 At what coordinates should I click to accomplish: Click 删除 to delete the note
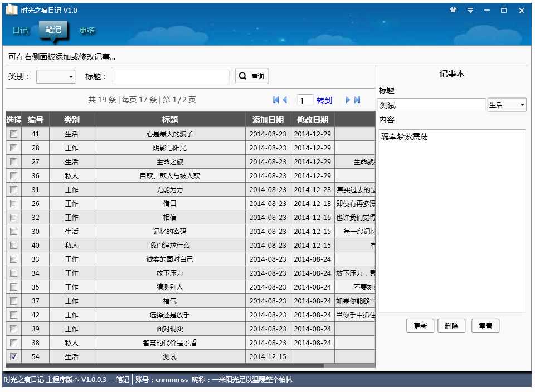click(x=451, y=325)
